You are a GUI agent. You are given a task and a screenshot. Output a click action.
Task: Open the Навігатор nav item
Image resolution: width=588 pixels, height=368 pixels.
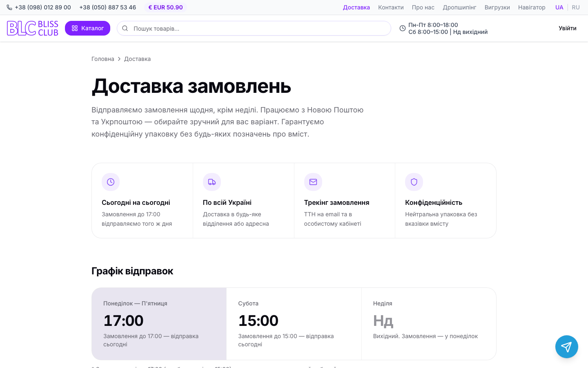532,7
